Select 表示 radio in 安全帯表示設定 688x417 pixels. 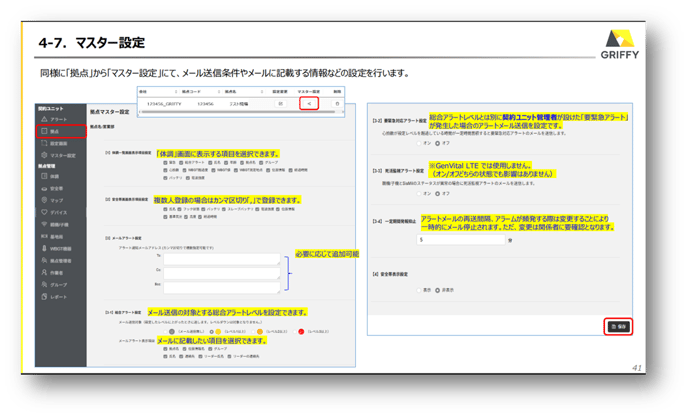point(419,290)
